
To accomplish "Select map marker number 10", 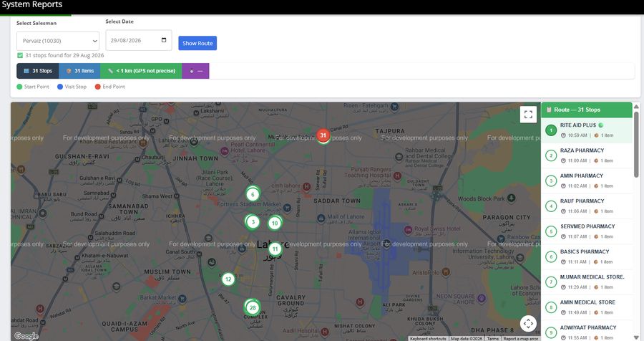I will 275,224.
